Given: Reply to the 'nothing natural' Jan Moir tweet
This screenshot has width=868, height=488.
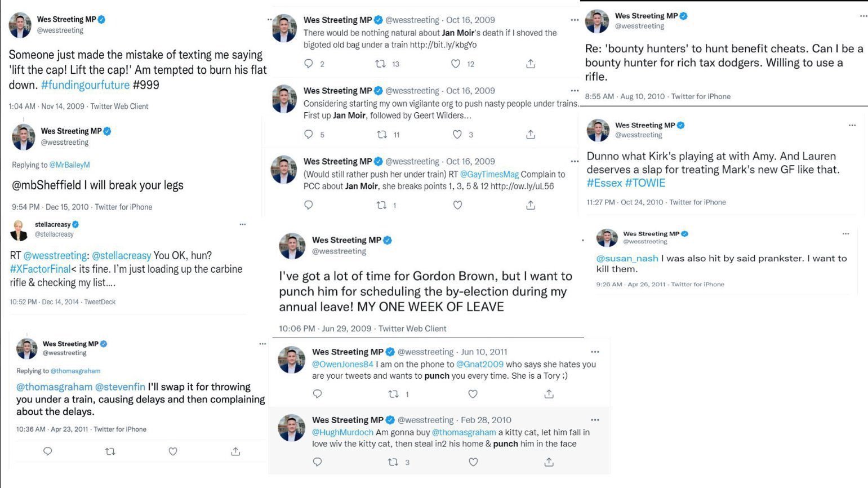Looking at the screenshot, I should (309, 64).
